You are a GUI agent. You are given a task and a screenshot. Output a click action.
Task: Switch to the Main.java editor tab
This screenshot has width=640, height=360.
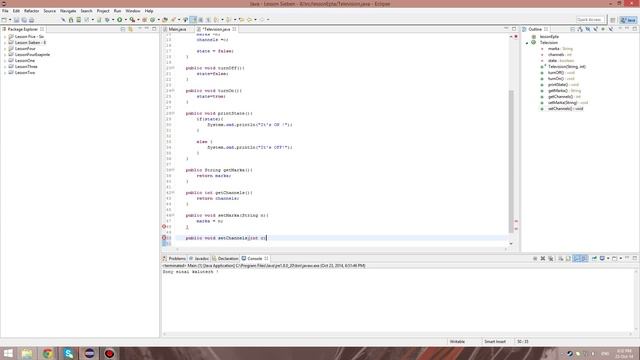point(177,29)
